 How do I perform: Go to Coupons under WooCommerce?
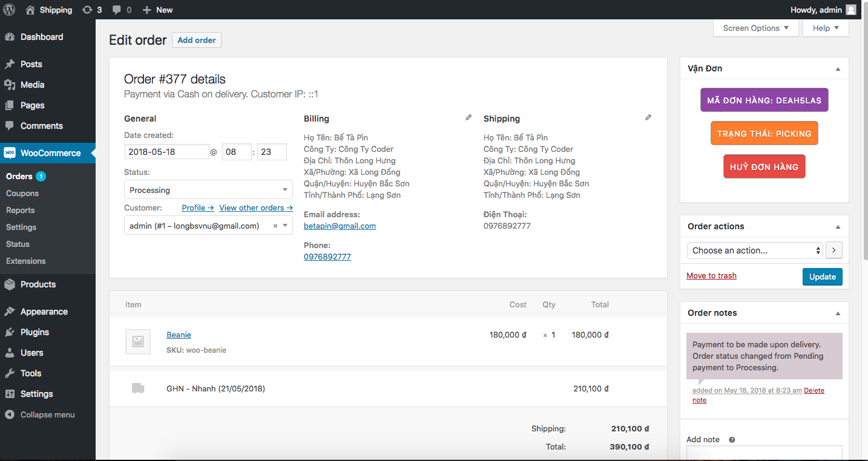point(22,194)
